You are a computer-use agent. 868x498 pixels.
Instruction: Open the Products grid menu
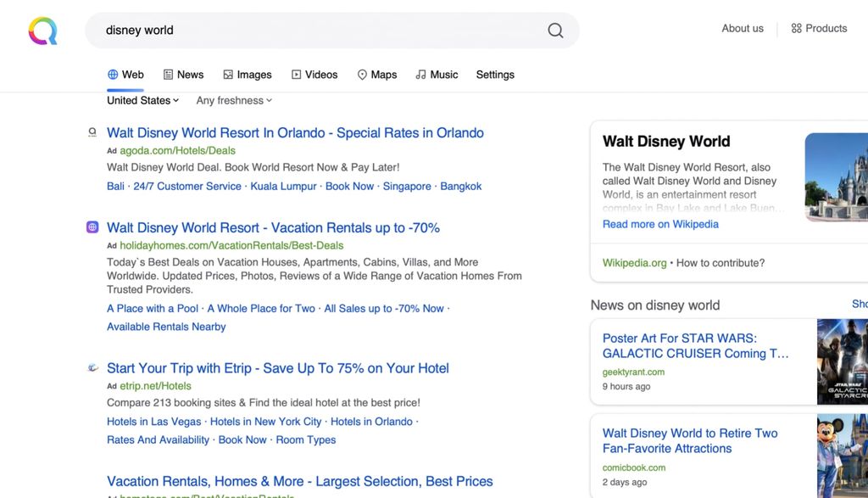(819, 28)
